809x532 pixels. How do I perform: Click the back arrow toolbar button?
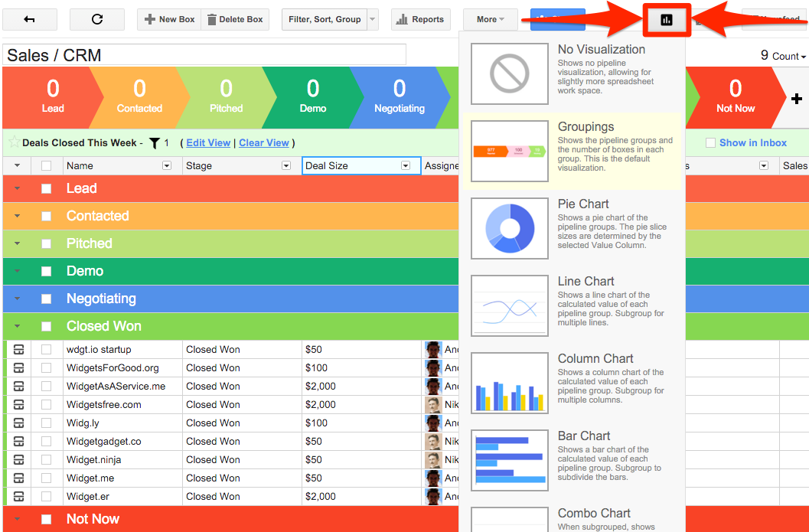29,20
